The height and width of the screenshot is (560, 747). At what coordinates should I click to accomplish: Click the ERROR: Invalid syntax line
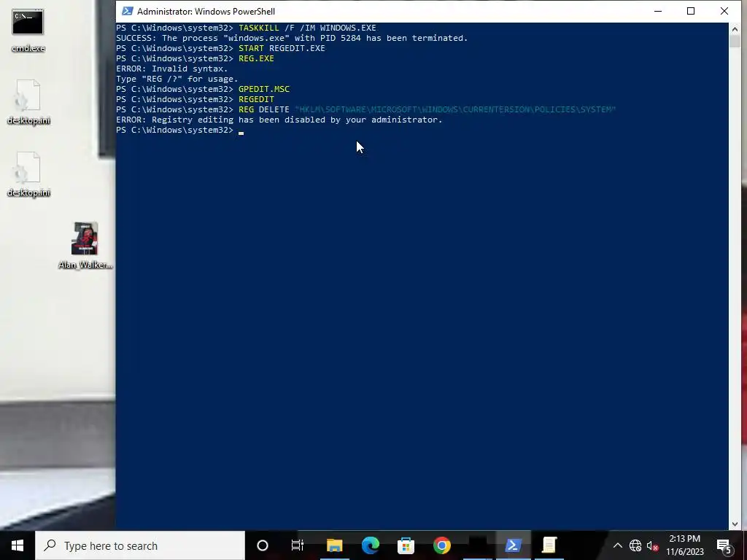point(172,69)
